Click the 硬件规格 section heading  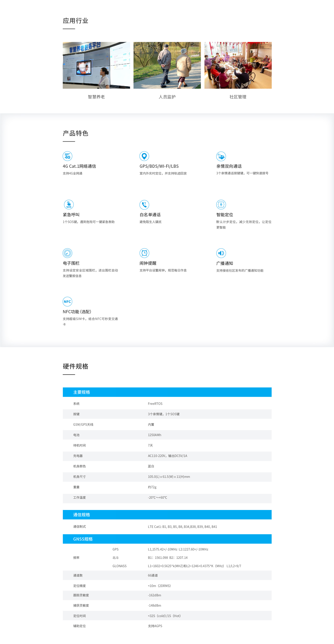point(75,366)
